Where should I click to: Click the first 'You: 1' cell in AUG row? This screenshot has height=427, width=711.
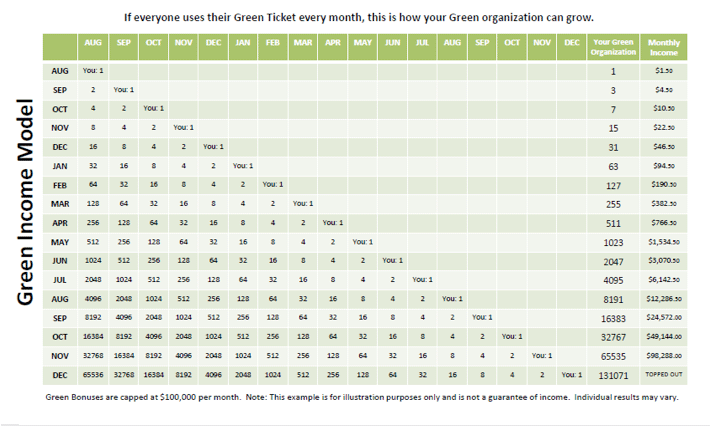click(x=93, y=71)
